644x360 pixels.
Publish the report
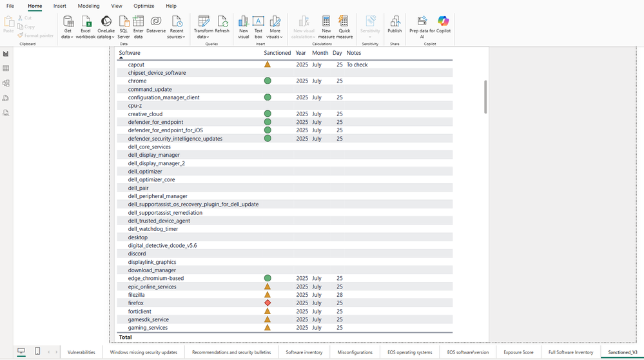point(395,25)
